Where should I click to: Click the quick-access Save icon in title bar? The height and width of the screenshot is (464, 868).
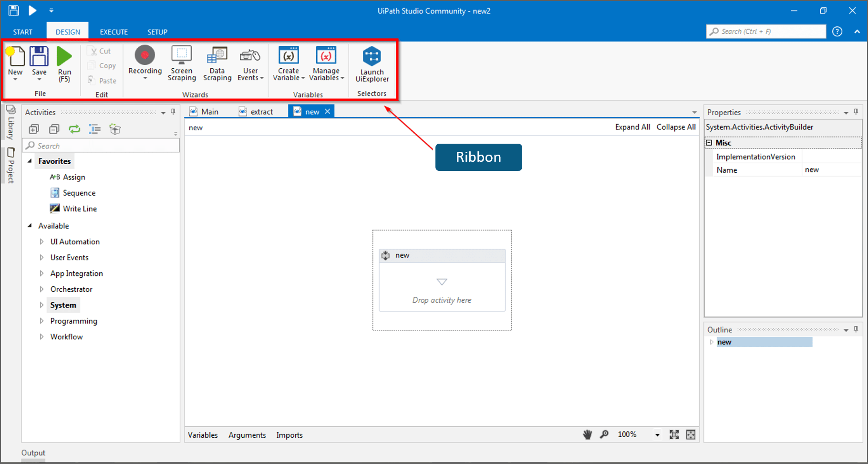click(14, 10)
